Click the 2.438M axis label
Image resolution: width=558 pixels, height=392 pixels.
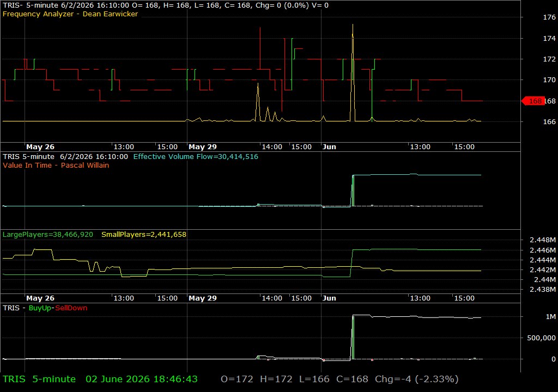pos(543,290)
